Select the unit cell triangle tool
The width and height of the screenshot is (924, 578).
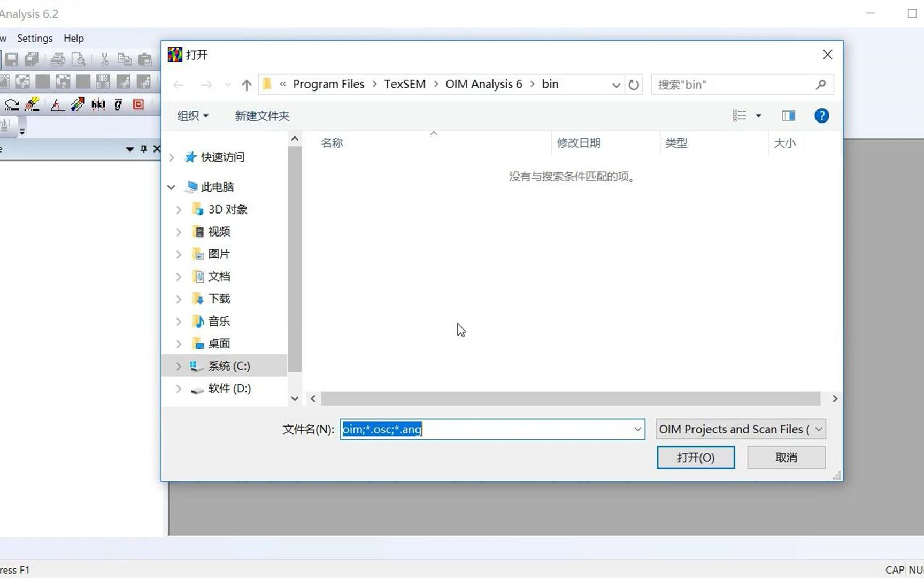(57, 104)
